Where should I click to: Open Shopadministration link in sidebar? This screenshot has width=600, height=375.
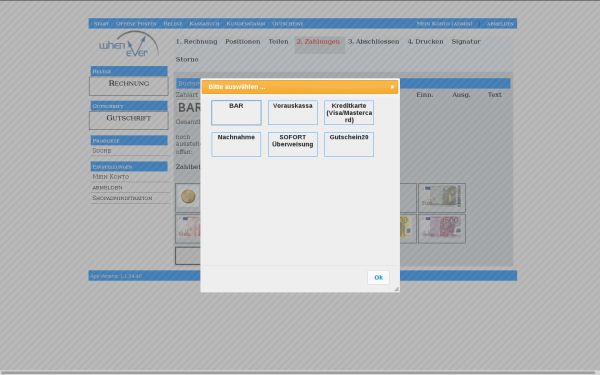pos(122,198)
